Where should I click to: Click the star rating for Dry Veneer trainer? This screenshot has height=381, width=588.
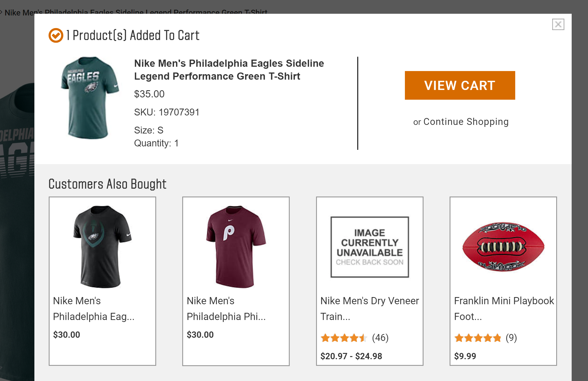pos(344,338)
